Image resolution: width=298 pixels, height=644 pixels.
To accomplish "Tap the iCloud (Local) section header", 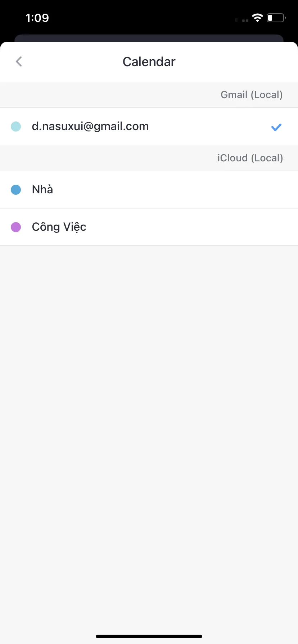I will [250, 158].
